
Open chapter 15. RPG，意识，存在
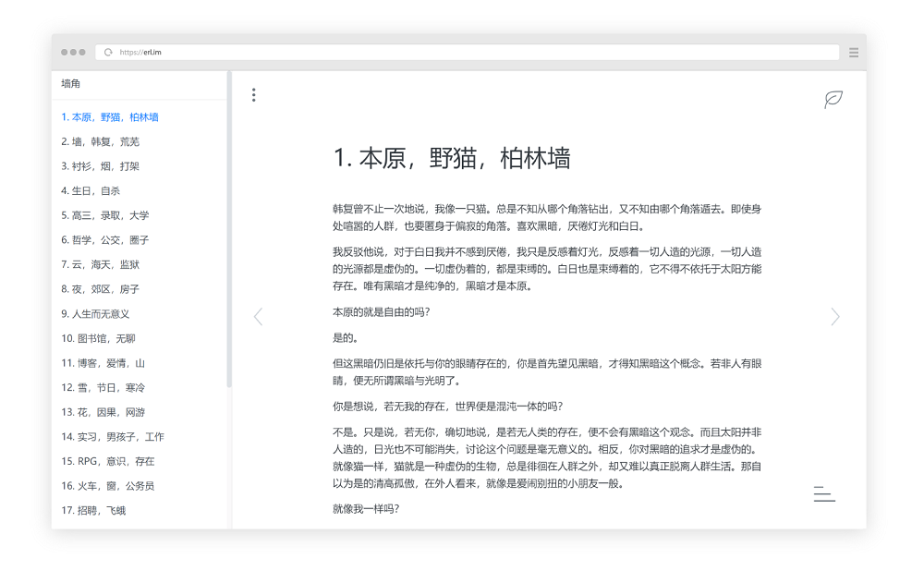pos(108,462)
